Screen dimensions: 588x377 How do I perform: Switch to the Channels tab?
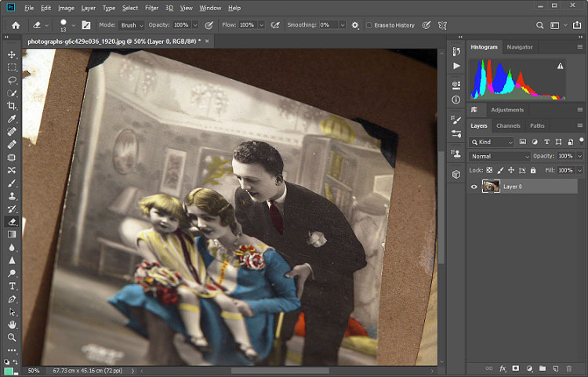coord(508,126)
